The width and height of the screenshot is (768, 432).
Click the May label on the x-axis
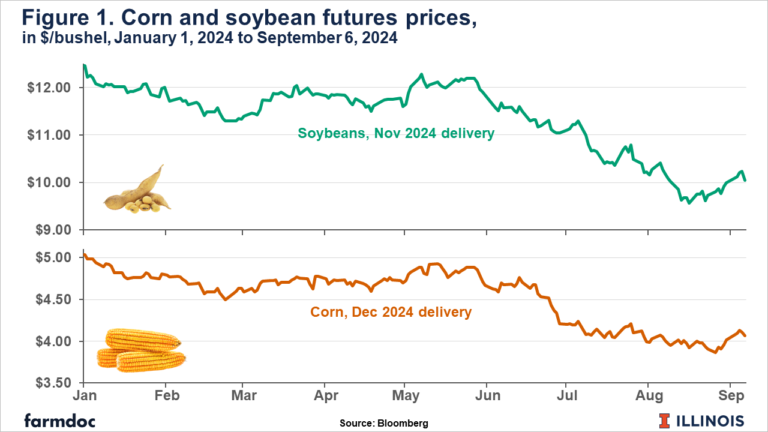[404, 396]
